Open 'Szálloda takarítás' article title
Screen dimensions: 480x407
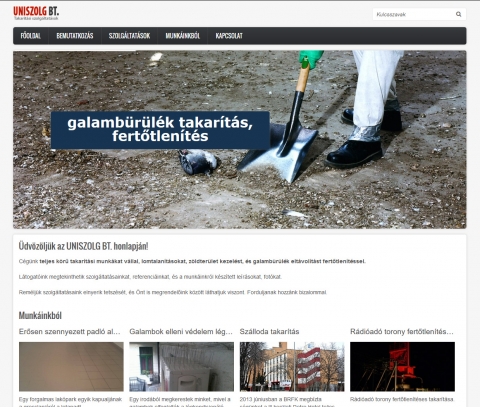pos(269,332)
